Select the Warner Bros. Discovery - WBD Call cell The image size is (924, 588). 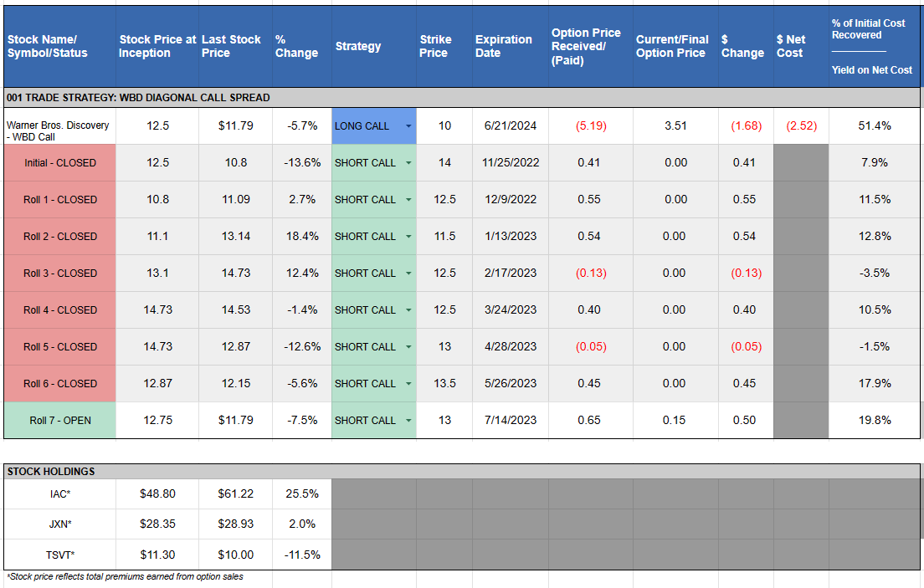tap(59, 126)
